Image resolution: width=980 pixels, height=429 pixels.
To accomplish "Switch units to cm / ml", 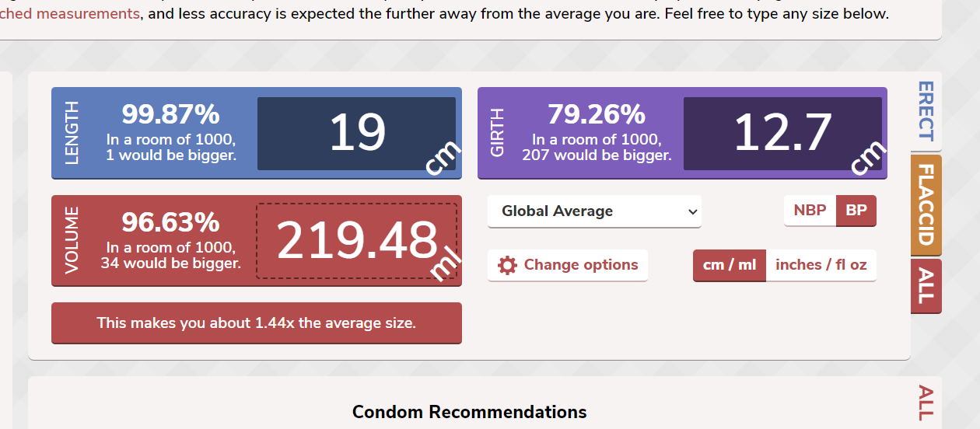I will 730,265.
